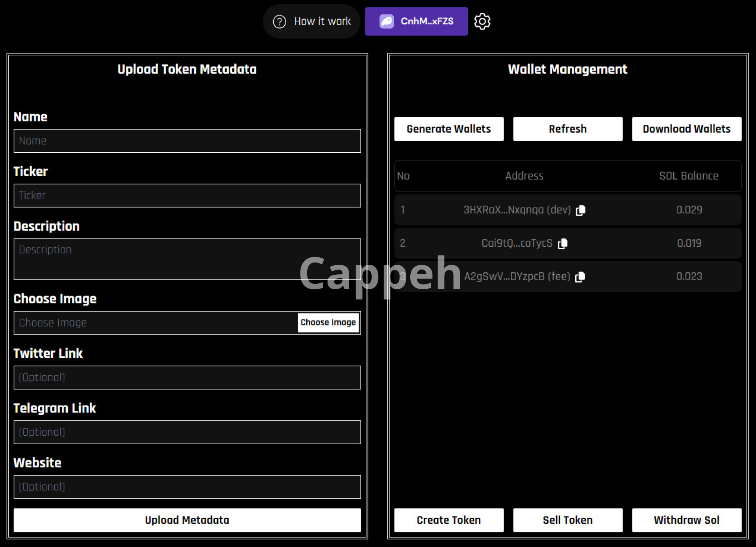756x547 pixels.
Task: Submit with Upload Metadata button
Action: pos(187,520)
